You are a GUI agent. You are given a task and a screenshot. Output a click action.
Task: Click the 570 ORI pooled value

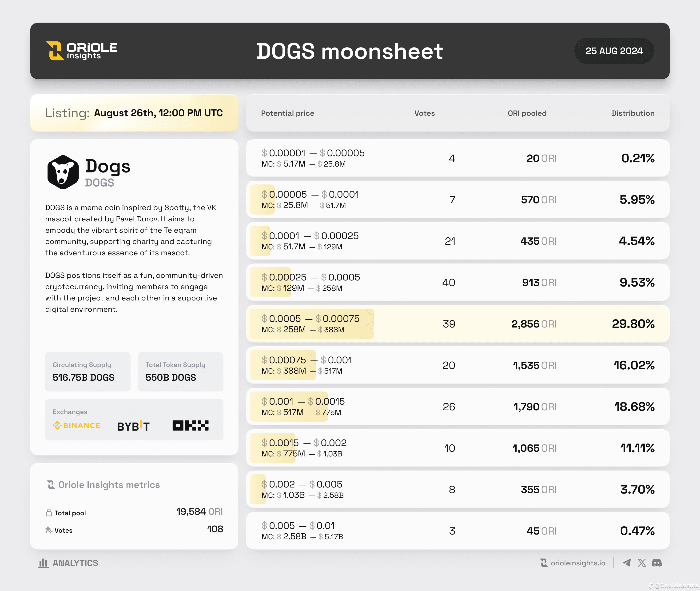(x=539, y=200)
